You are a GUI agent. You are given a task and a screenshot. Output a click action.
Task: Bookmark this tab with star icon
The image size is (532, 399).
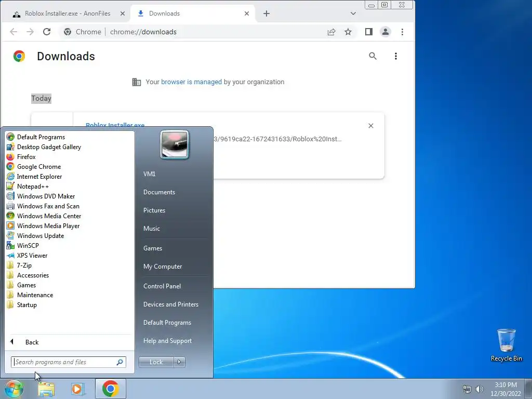click(348, 32)
